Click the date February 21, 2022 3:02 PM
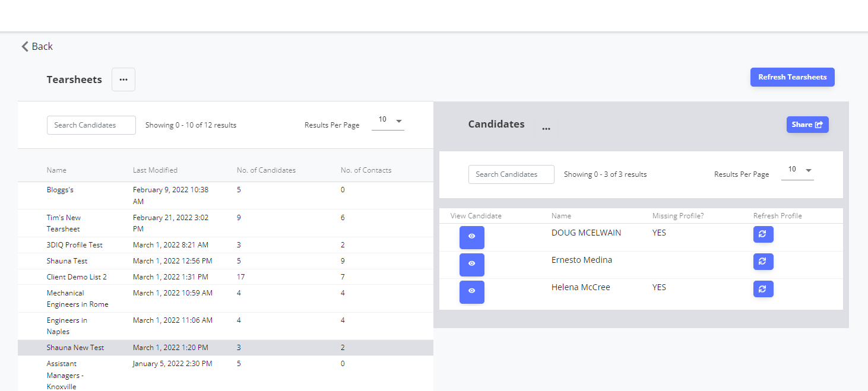 (171, 223)
